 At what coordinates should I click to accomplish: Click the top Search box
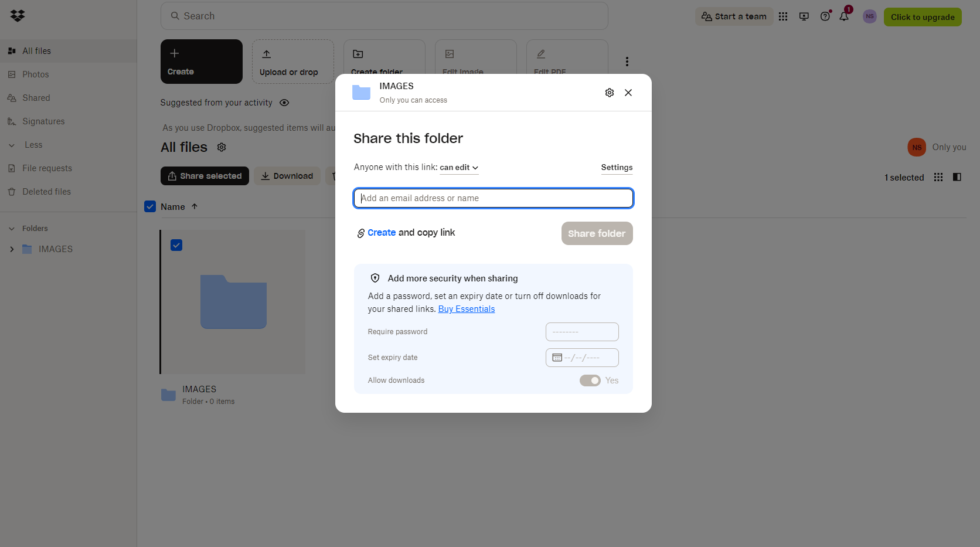[x=384, y=16]
